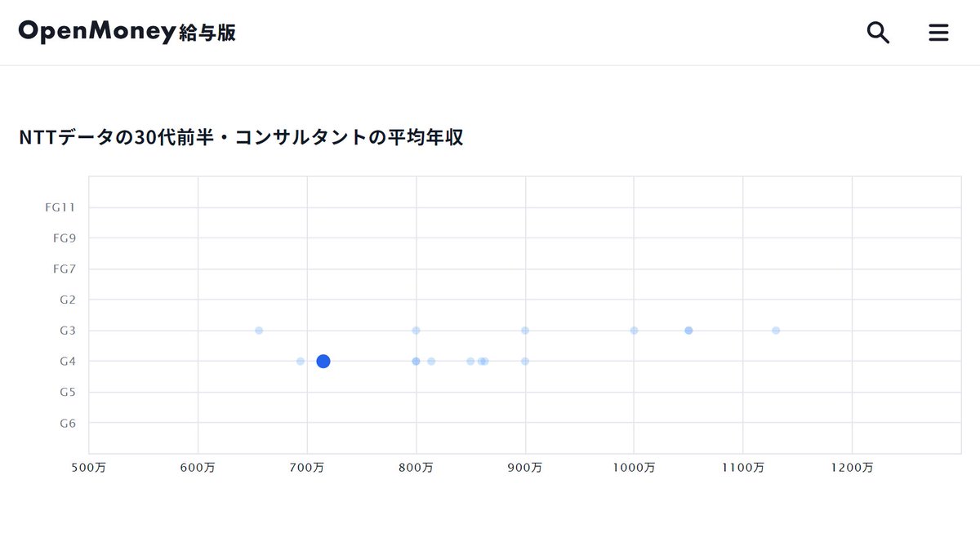Click the rightmost G3 point near 1130万
The width and height of the screenshot is (980, 551).
coord(776,331)
